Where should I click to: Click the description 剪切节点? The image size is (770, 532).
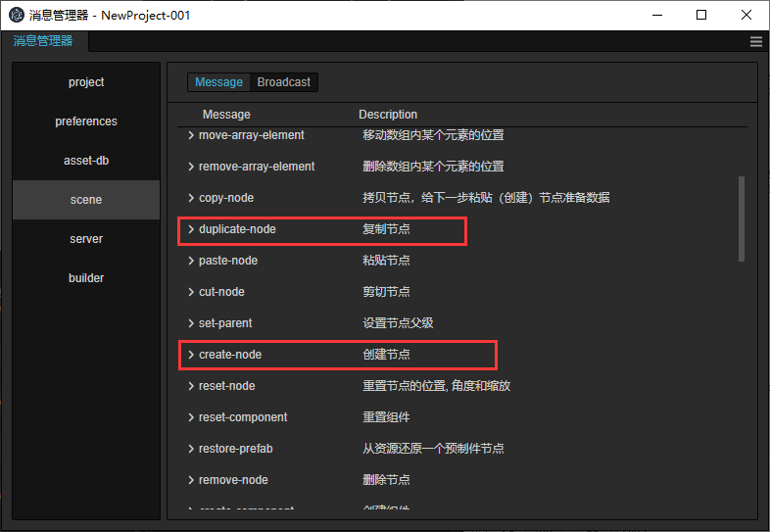387,292
